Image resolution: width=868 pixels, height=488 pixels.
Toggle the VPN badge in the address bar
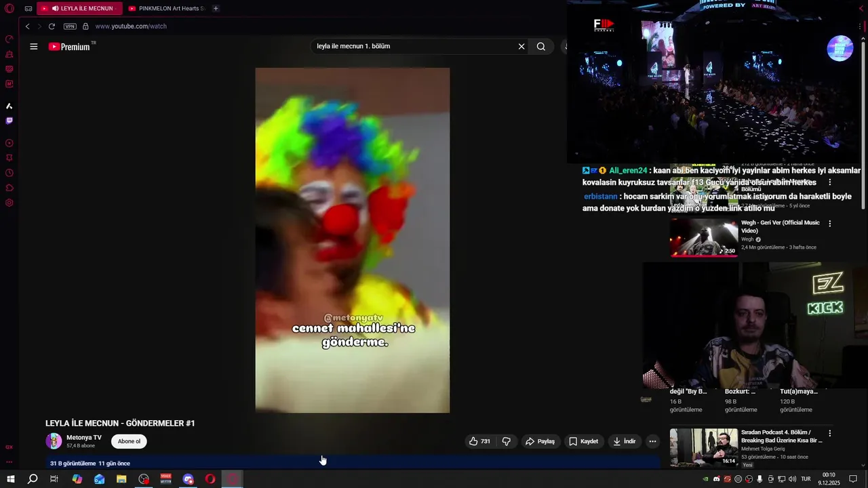tap(70, 26)
